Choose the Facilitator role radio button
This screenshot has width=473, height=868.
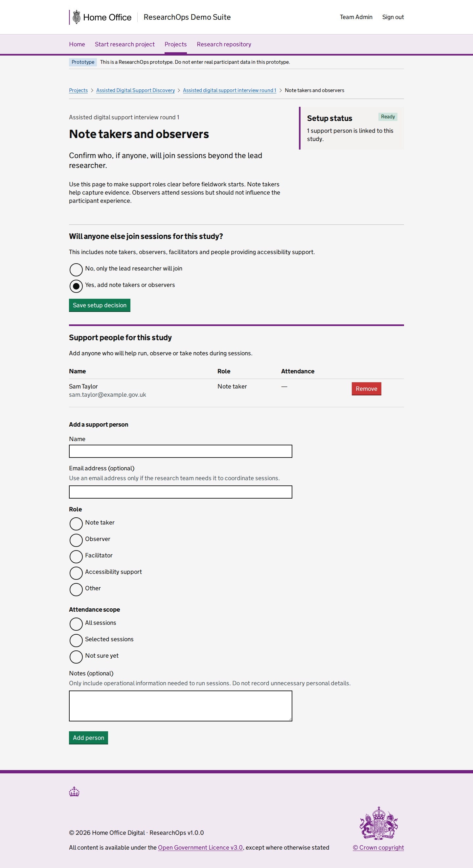(x=76, y=557)
